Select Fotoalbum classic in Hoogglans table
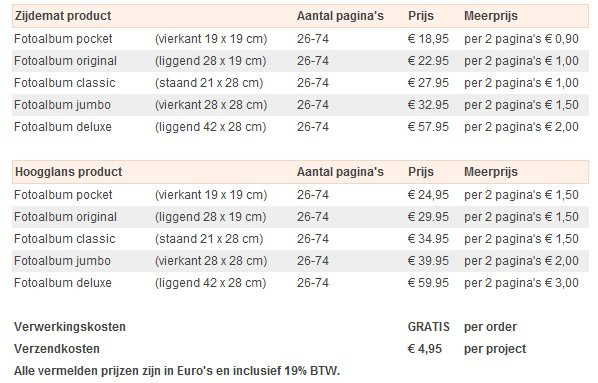 64,239
